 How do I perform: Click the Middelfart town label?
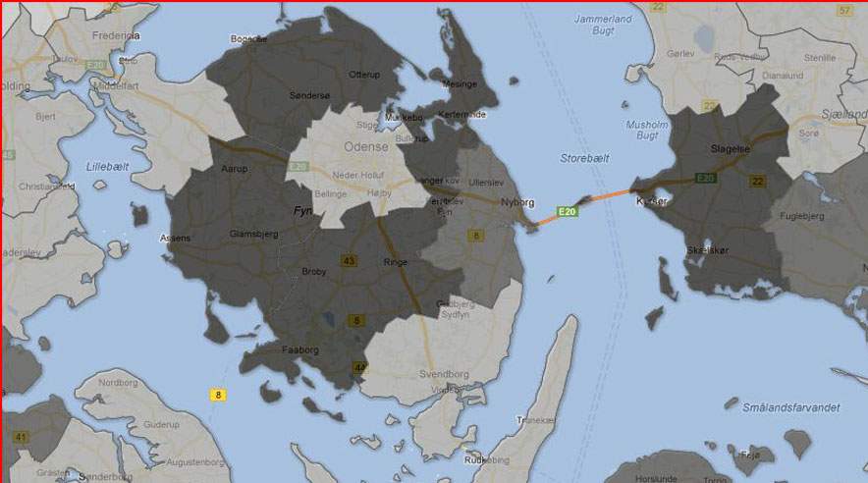coord(113,85)
